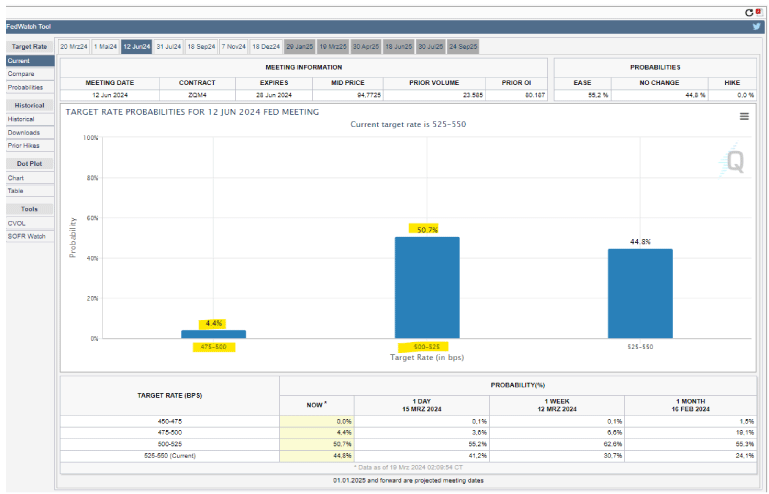
Task: Click the 525-550 bar showing 44.8%
Action: coord(640,294)
